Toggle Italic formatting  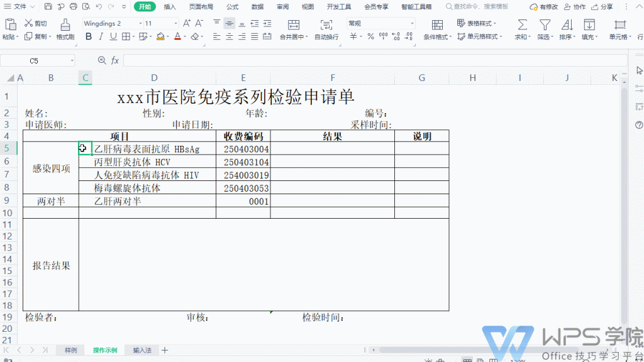101,36
